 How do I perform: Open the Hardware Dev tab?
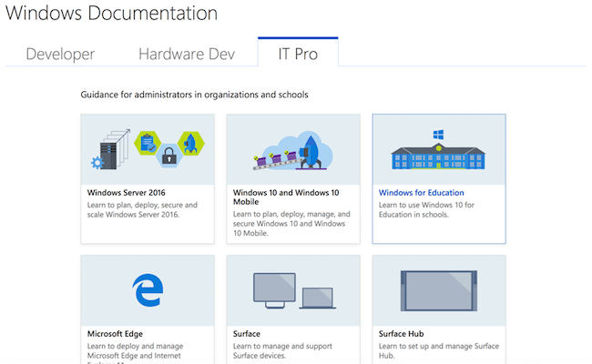click(x=187, y=54)
